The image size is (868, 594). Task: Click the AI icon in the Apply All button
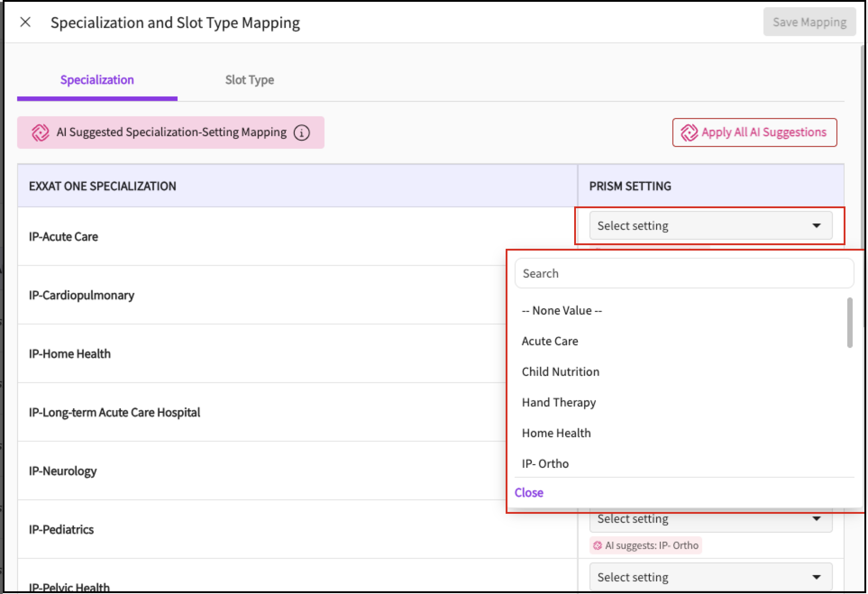click(689, 133)
